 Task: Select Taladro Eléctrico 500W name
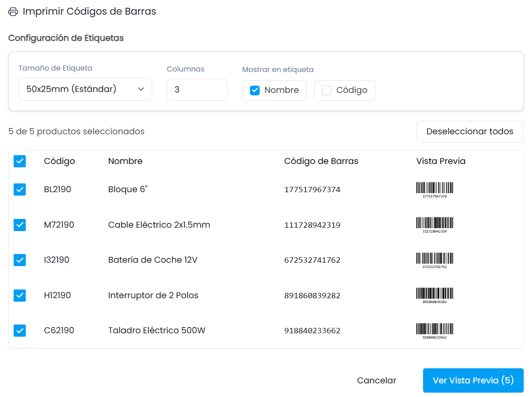[x=157, y=330]
